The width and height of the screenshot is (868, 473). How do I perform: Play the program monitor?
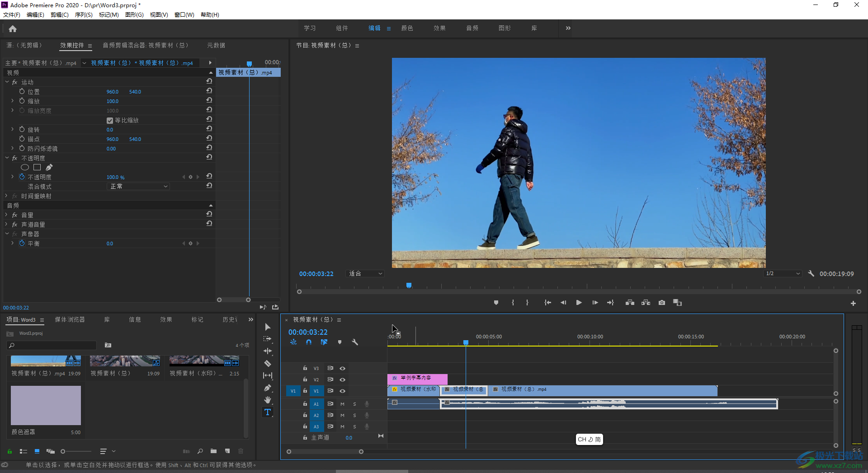tap(579, 303)
